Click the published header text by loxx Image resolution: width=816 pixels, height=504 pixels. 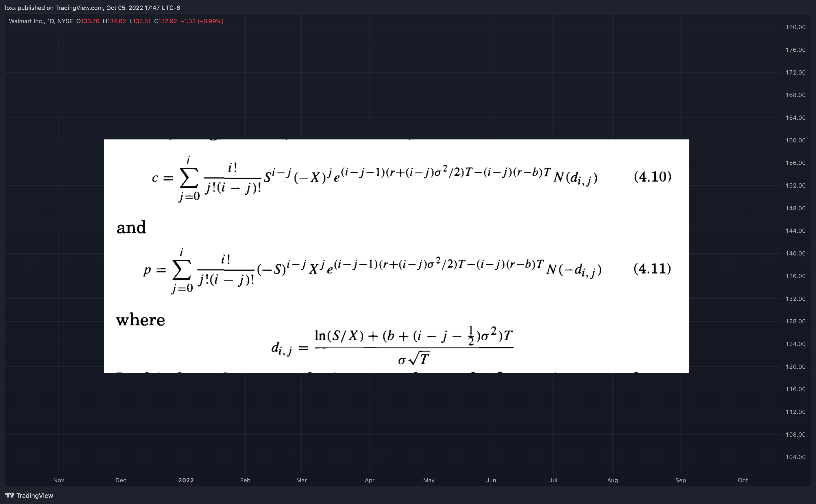coord(92,8)
